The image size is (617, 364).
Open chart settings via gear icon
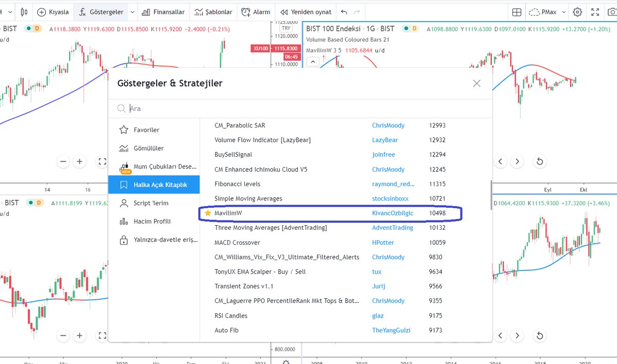(x=577, y=11)
